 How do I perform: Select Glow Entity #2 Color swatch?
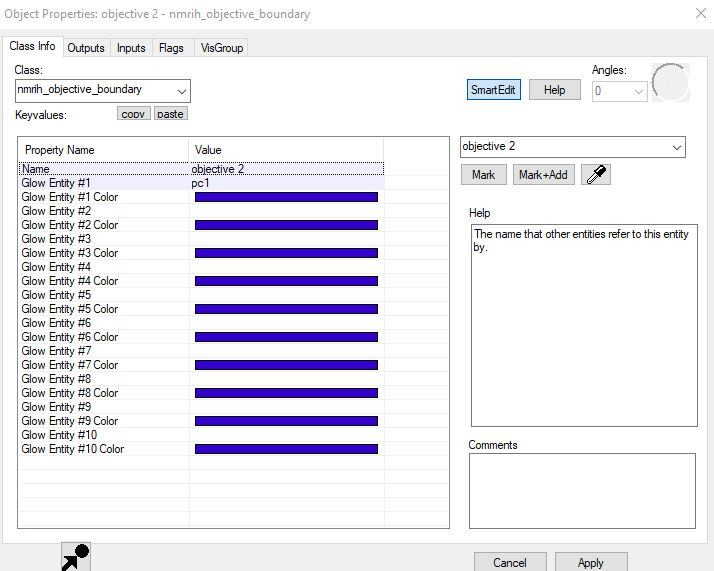286,225
